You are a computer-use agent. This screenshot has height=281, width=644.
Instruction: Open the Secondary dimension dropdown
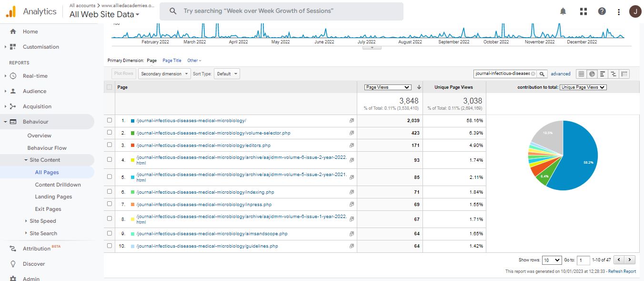point(164,74)
